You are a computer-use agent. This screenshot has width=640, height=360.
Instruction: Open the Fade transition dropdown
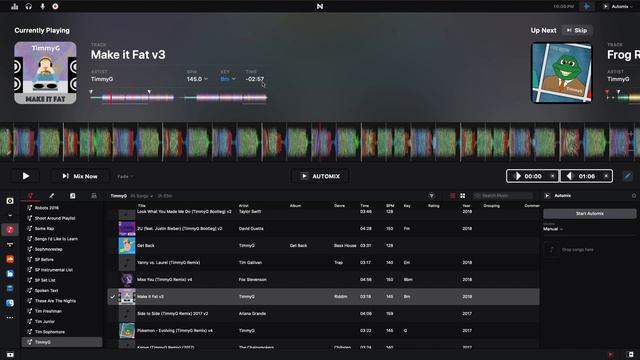[125, 176]
